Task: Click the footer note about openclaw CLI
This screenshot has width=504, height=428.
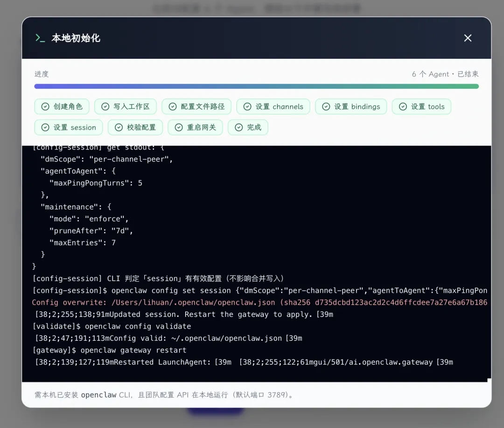Action: click(165, 394)
